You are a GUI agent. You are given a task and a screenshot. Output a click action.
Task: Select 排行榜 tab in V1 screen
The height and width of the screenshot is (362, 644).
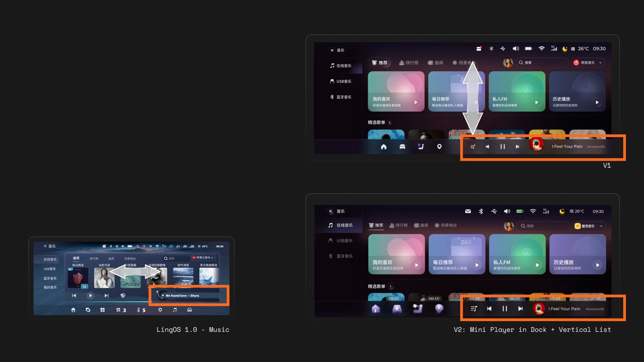(x=409, y=63)
